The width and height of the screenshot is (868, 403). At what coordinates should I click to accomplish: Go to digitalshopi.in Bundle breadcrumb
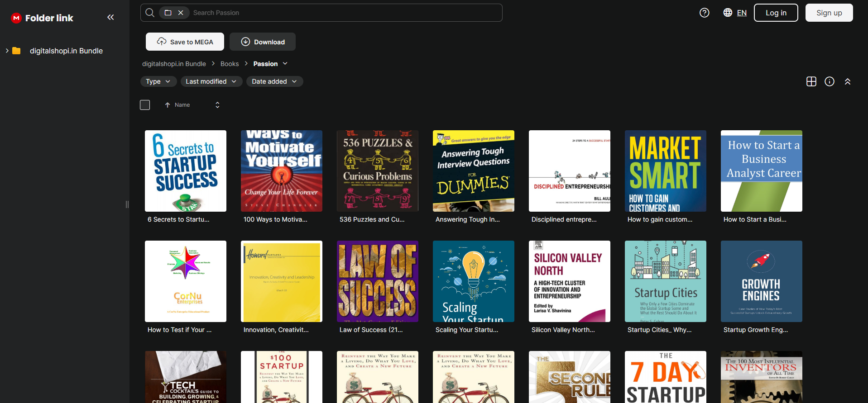click(x=174, y=64)
